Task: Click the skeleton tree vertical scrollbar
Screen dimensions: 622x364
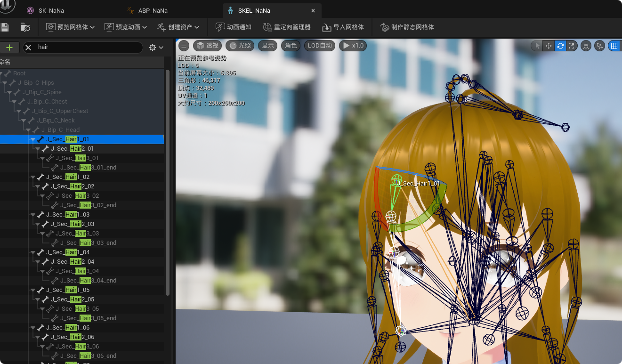Action: pyautogui.click(x=168, y=183)
